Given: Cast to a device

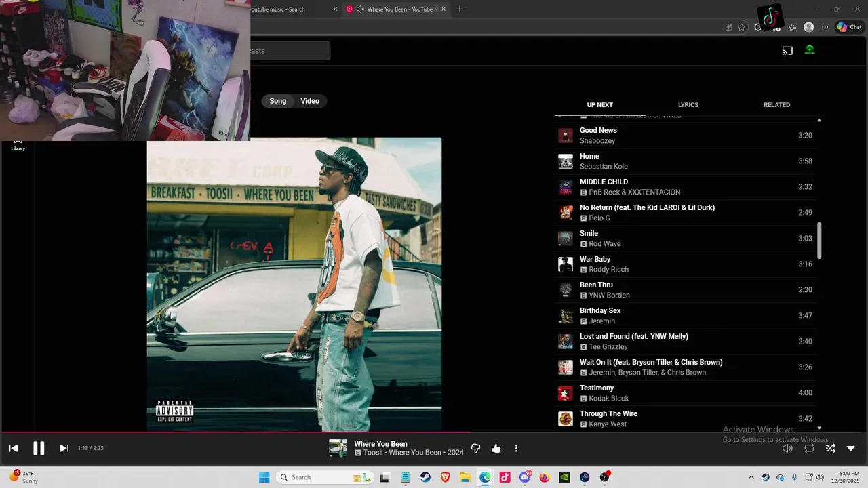Looking at the screenshot, I should tap(787, 51).
